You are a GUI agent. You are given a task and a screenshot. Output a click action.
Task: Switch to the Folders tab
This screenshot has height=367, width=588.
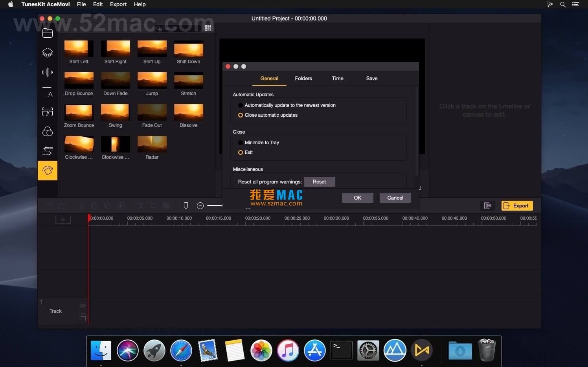(303, 79)
